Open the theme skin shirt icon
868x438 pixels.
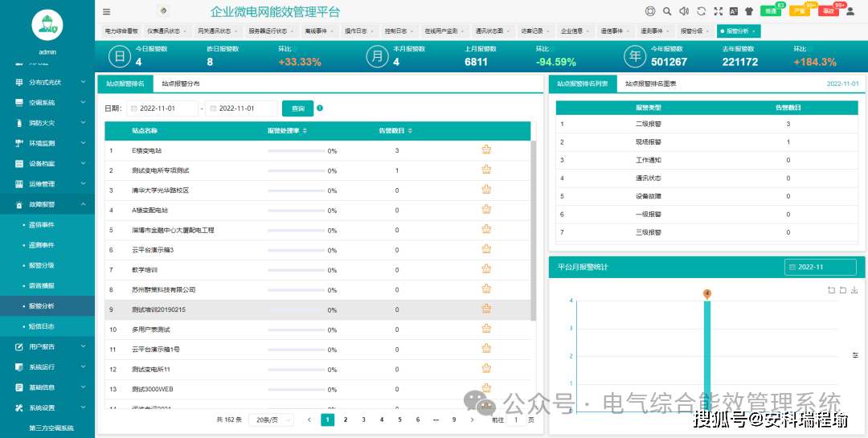point(749,12)
